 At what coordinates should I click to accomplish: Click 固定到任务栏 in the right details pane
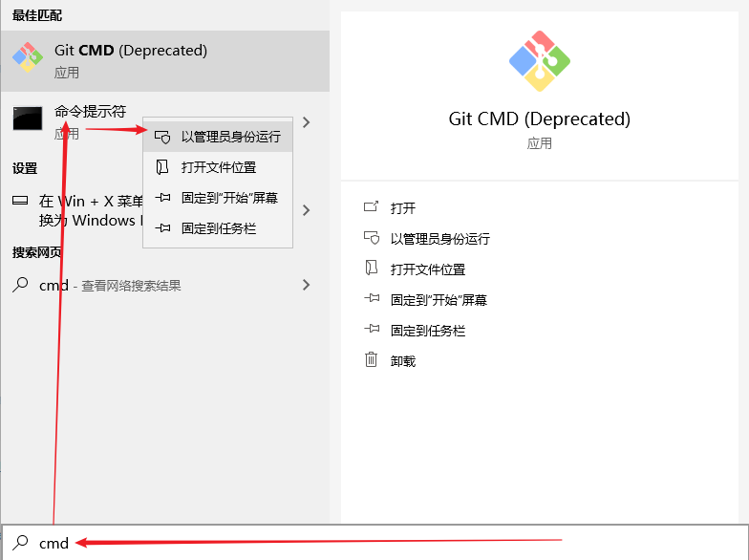(428, 331)
